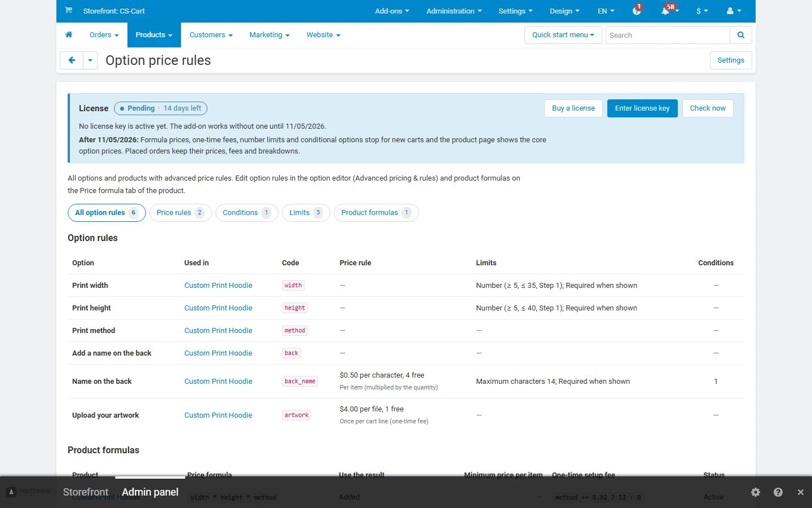
Task: Select the All option rules tab
Action: (x=107, y=213)
